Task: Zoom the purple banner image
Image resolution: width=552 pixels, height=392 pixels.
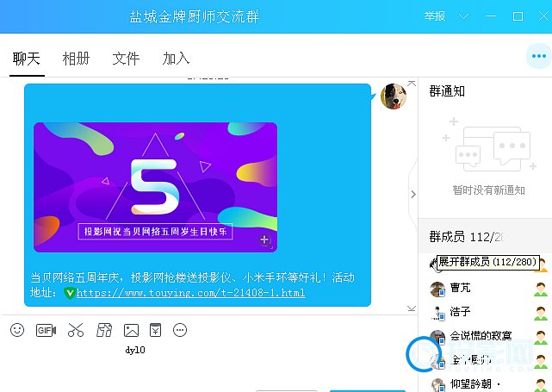Action: (264, 241)
